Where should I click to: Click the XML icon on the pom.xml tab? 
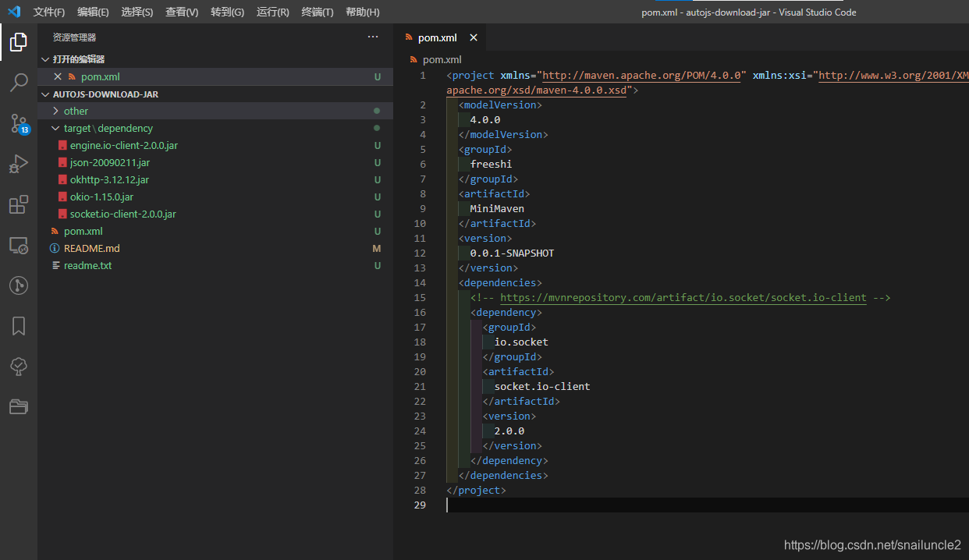point(408,37)
